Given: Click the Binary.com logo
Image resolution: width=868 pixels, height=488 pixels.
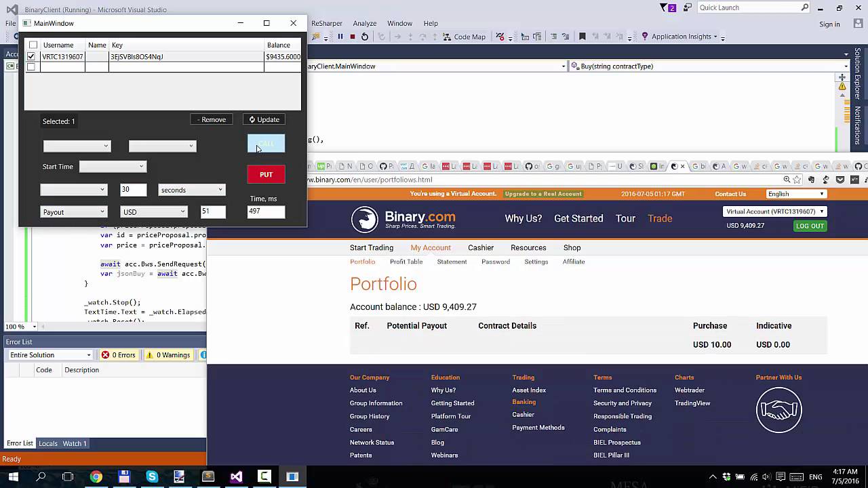Looking at the screenshot, I should click(403, 219).
